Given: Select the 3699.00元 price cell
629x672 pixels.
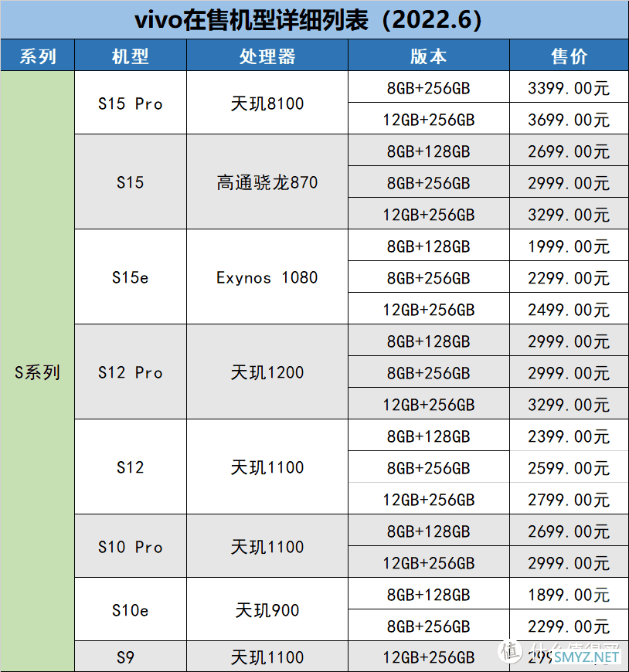Looking at the screenshot, I should point(569,119).
